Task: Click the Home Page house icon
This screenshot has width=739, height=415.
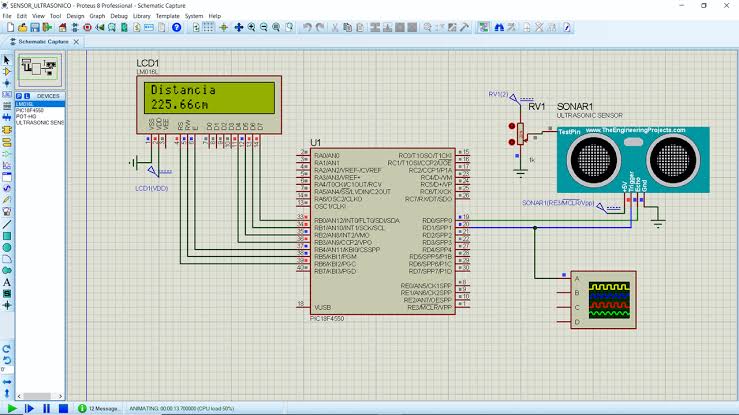Action: [x=63, y=27]
